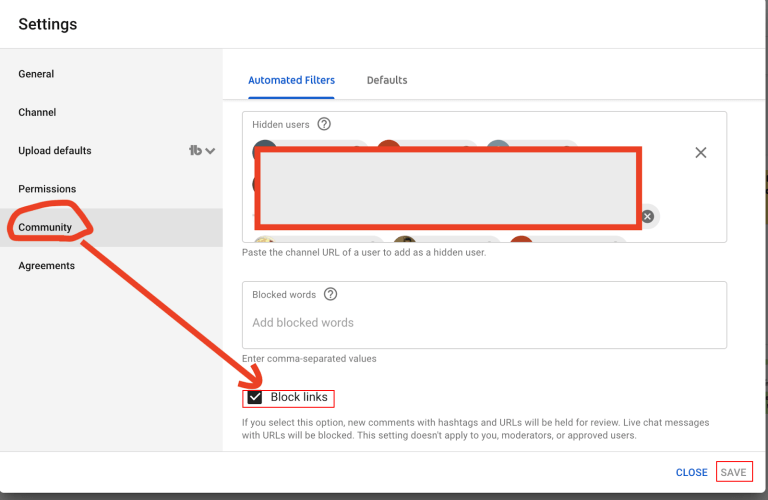Click the TubeBuddy icon beside Upload defaults
This screenshot has height=500, width=768.
[195, 150]
